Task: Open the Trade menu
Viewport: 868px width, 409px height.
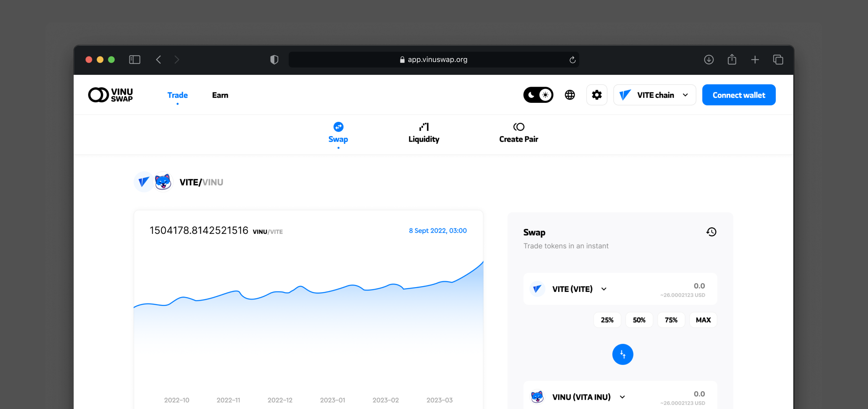Action: [x=178, y=95]
